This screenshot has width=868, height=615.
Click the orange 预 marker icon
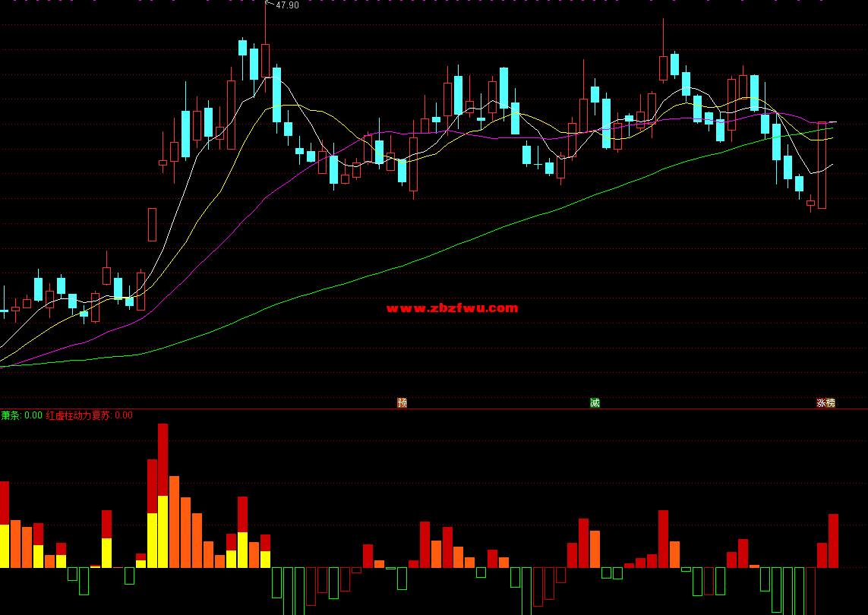tap(402, 402)
